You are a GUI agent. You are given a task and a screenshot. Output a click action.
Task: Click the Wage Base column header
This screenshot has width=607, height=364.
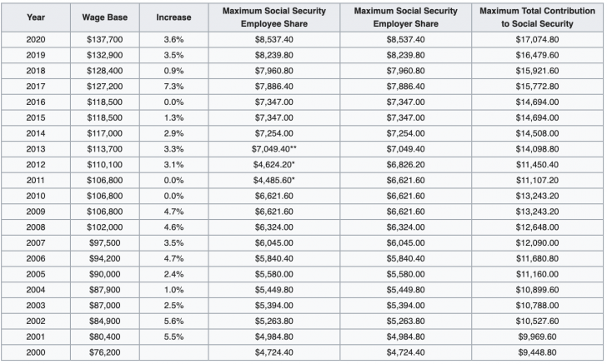click(104, 17)
